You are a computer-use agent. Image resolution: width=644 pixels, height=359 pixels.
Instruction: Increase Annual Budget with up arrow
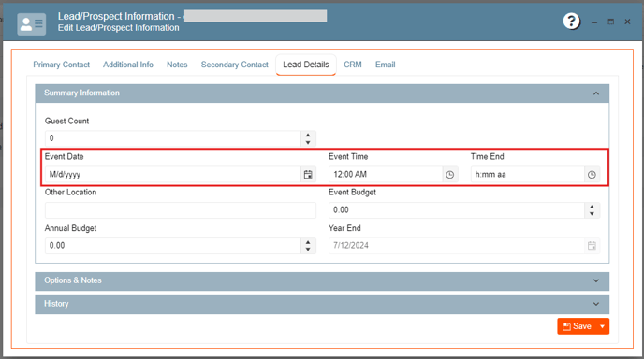click(308, 242)
